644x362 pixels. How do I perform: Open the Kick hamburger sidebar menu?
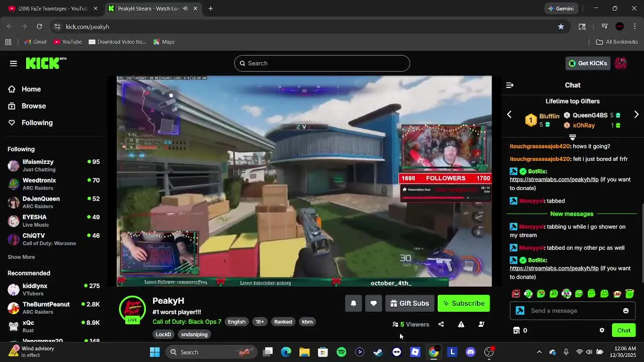tap(14, 63)
